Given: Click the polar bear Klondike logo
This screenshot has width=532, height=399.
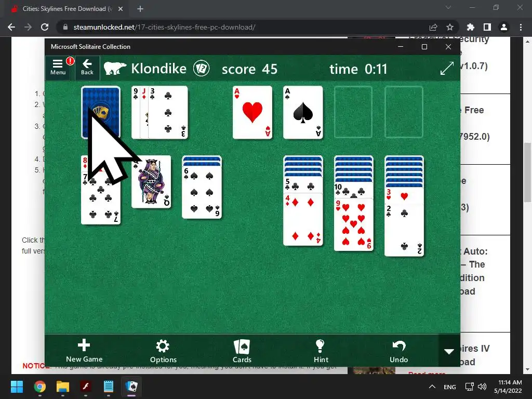Looking at the screenshot, I should [115, 68].
